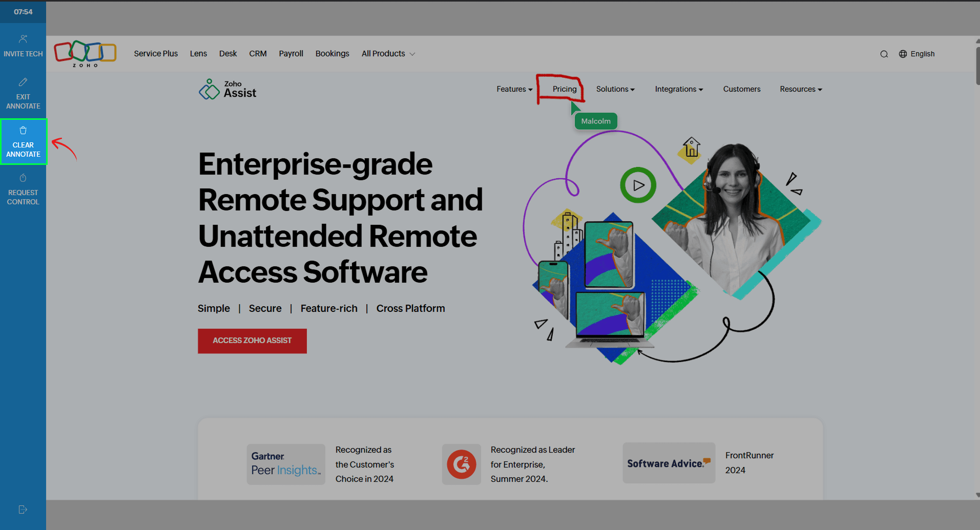Open the Customers page
The width and height of the screenshot is (980, 530).
(741, 89)
